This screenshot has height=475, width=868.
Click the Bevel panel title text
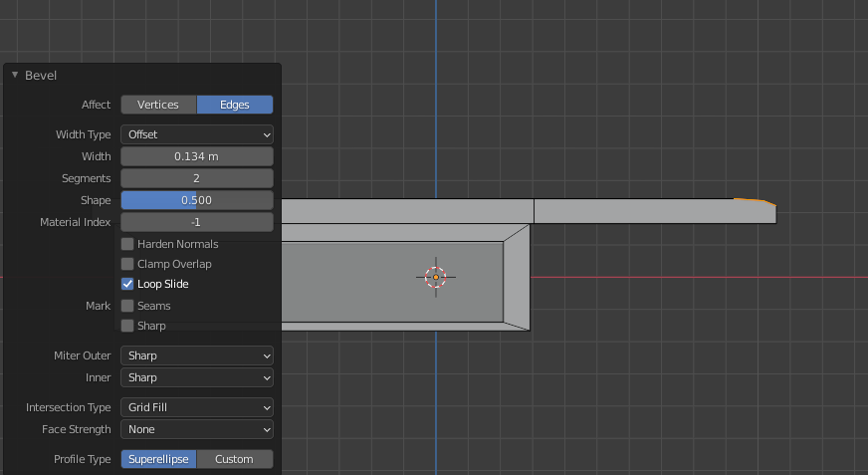click(41, 76)
